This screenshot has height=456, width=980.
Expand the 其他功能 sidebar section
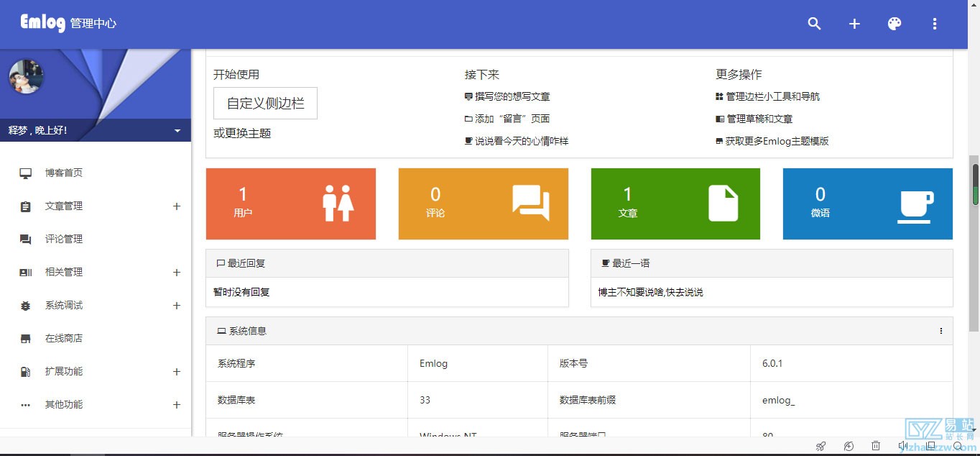[177, 404]
